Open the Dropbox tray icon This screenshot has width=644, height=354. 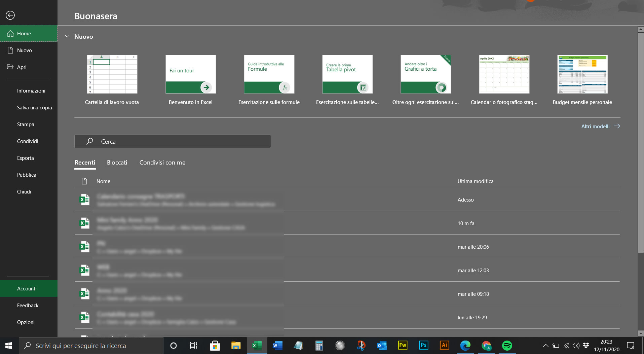586,346
